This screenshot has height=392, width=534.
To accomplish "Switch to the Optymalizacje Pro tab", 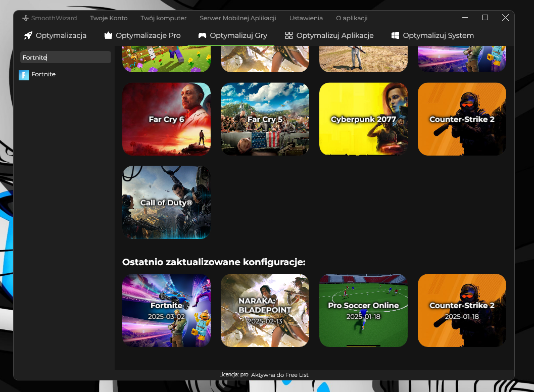I will [x=142, y=35].
